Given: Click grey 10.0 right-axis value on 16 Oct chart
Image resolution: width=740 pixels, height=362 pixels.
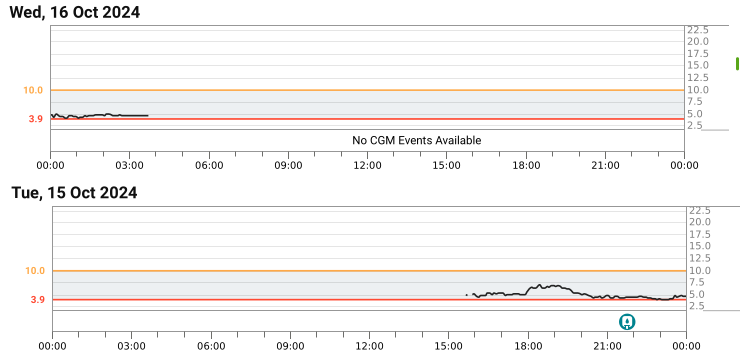Looking at the screenshot, I should point(698,90).
